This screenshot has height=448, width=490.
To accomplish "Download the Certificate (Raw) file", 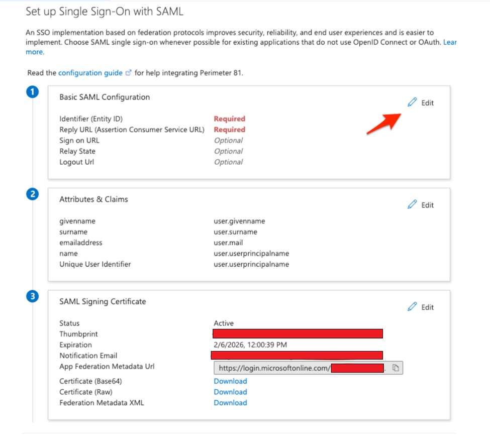I will tap(230, 392).
